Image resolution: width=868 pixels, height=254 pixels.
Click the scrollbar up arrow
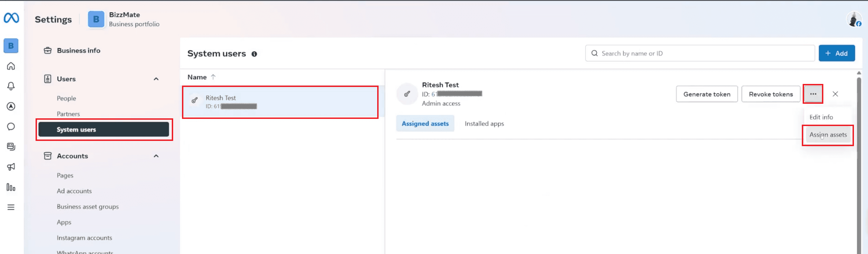(x=859, y=73)
